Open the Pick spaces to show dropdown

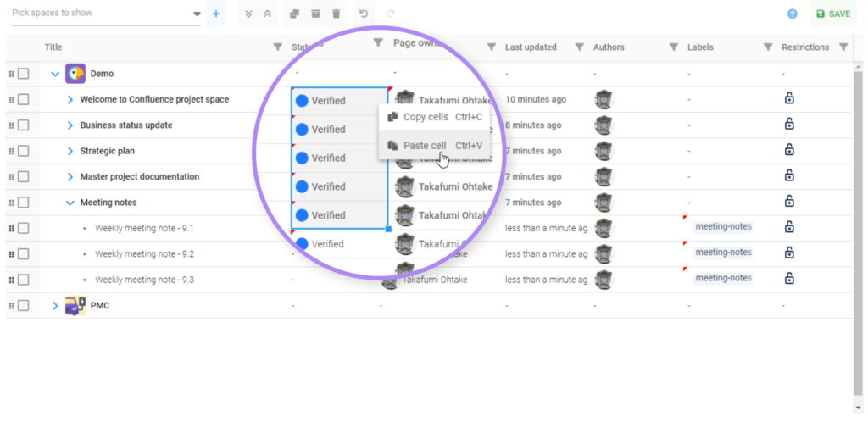pos(106,14)
